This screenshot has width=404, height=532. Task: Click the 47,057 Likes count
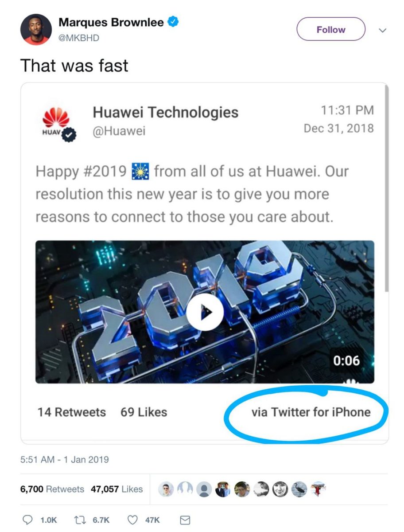[116, 489]
